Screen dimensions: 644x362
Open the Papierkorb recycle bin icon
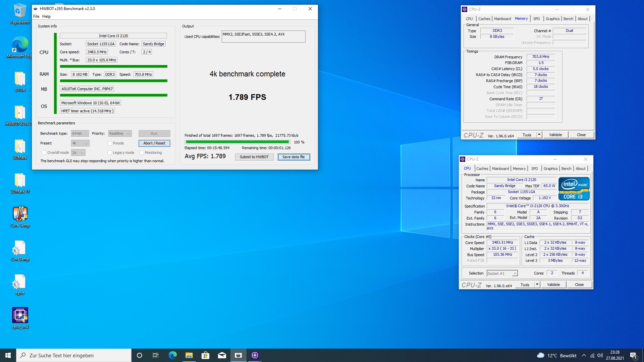click(20, 13)
